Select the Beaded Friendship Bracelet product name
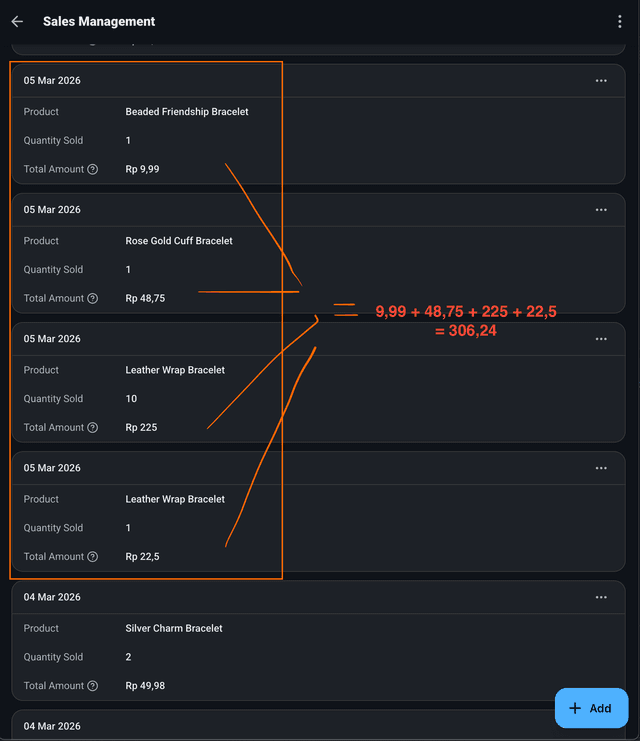640x741 pixels. pos(187,112)
